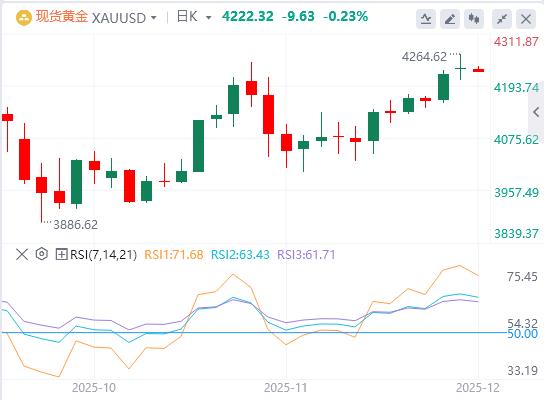This screenshot has height=400, width=544.
Task: Open RSI indicator settings gear
Action: [x=42, y=254]
